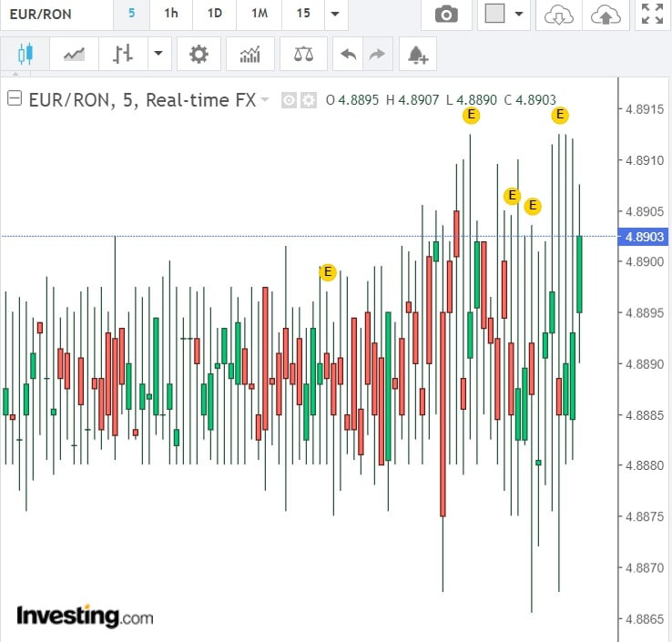Click the EUR/RON symbol search field

pyautogui.click(x=55, y=15)
